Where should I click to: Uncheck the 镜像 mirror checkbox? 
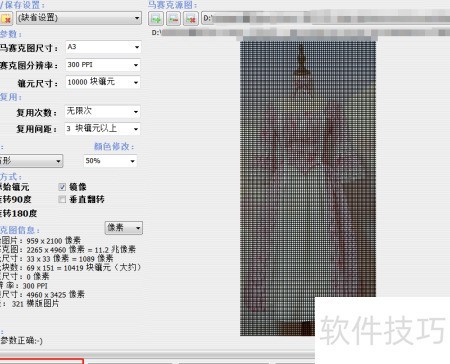click(x=62, y=187)
